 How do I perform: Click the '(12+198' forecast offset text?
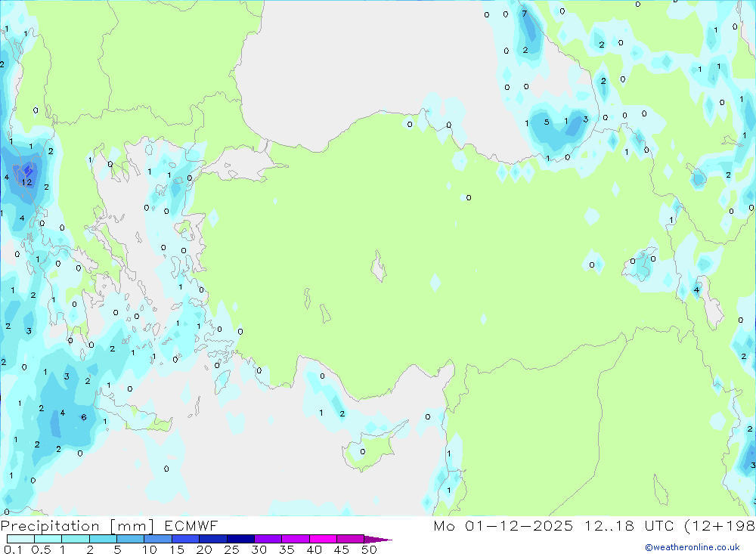click(x=720, y=525)
